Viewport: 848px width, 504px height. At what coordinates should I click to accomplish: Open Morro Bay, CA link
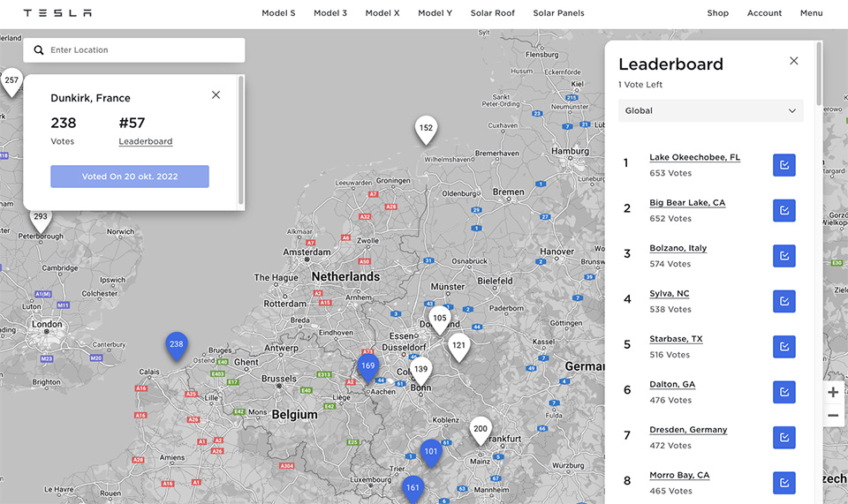(679, 475)
